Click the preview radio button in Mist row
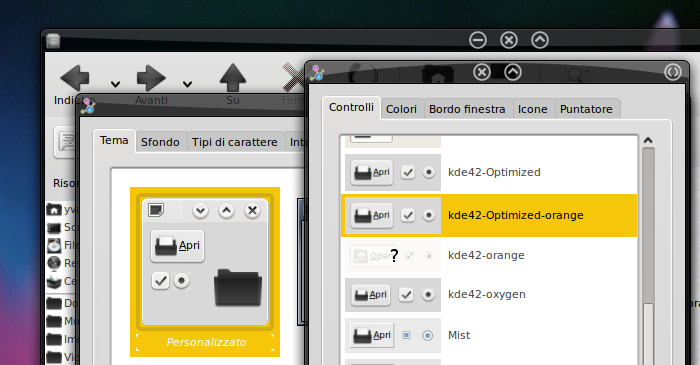The height and width of the screenshot is (365, 700). click(x=428, y=335)
